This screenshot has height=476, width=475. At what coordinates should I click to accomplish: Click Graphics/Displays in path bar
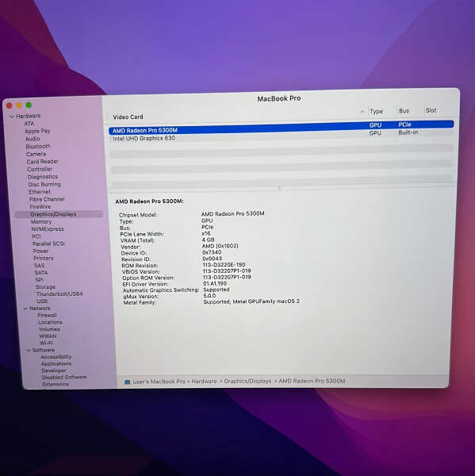[x=247, y=381]
